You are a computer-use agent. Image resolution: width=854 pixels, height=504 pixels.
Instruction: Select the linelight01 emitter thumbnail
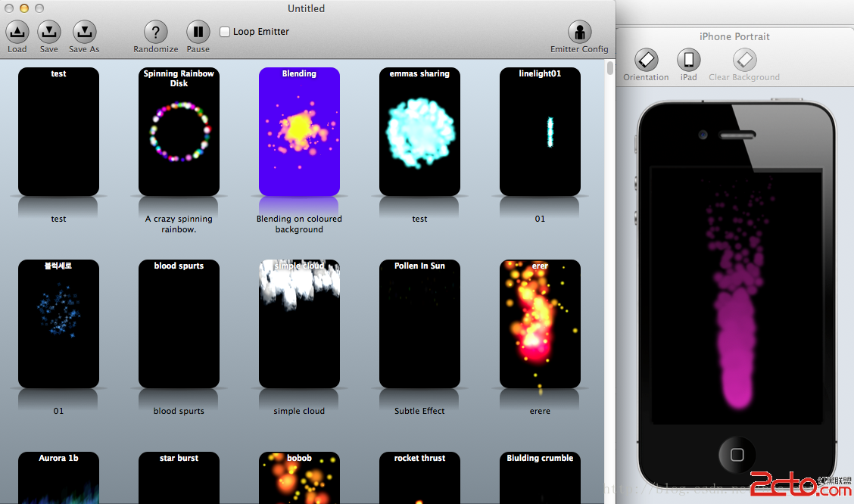(x=540, y=132)
